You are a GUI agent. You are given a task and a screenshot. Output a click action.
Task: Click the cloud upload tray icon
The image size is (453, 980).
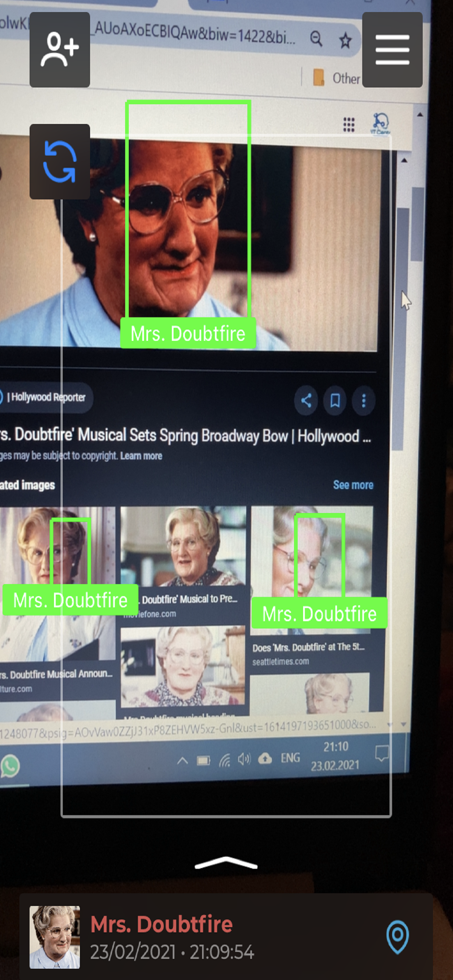(265, 759)
